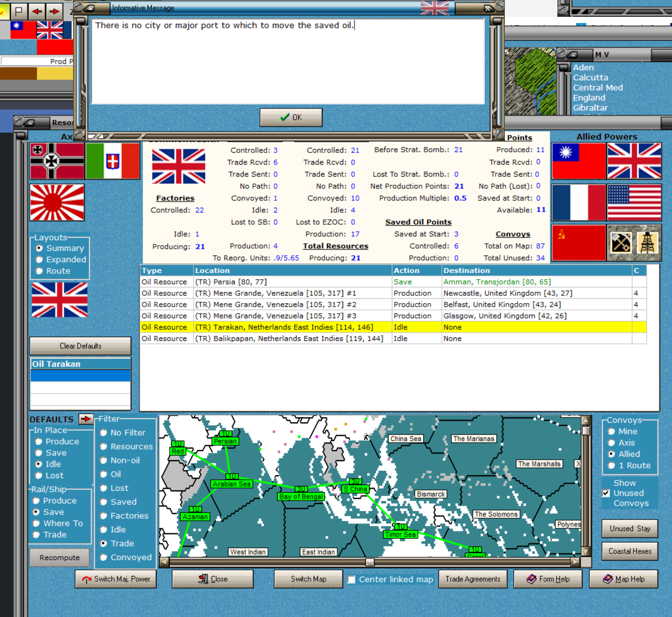Sort by the Action column header

click(417, 270)
